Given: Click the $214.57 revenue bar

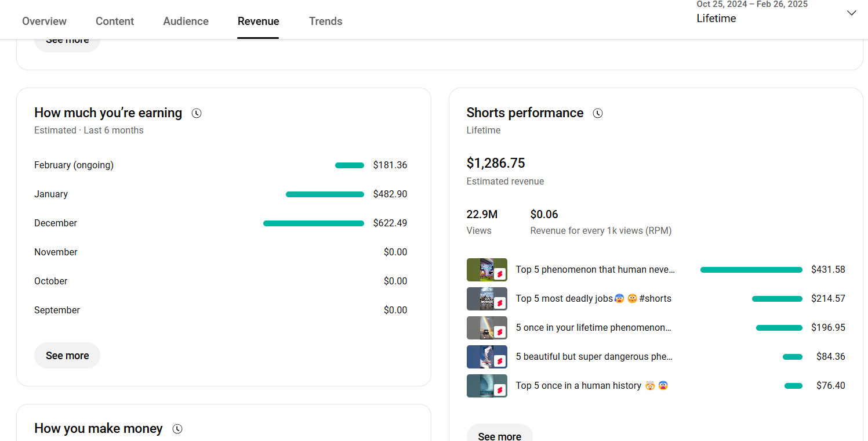Looking at the screenshot, I should [x=777, y=299].
